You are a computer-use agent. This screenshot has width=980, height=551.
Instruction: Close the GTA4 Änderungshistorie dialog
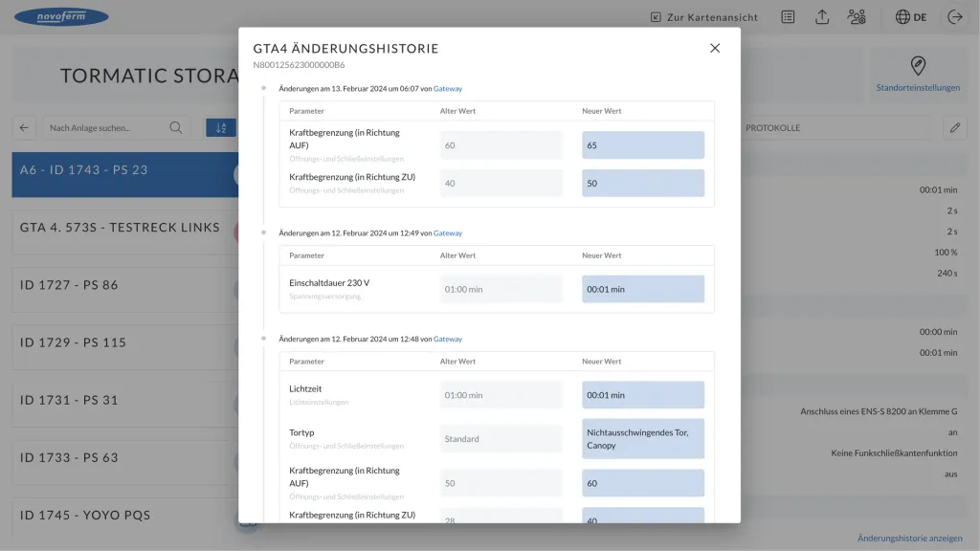coord(715,48)
